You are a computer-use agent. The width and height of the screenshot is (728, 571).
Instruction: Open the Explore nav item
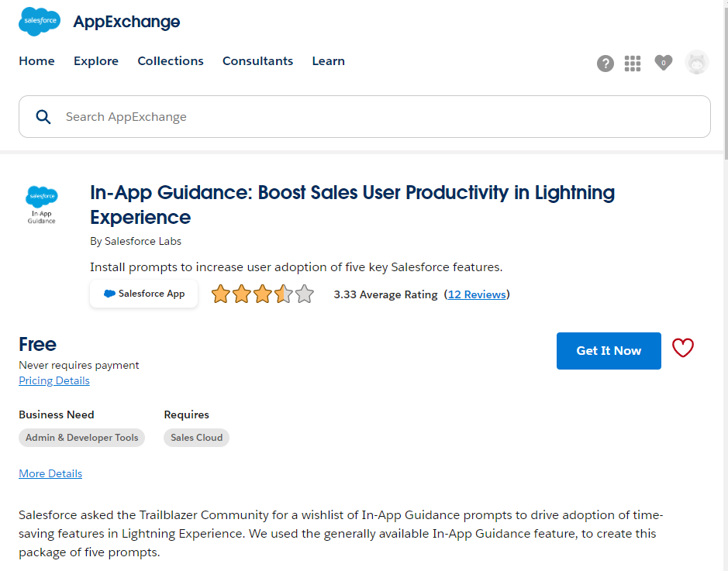tap(96, 61)
